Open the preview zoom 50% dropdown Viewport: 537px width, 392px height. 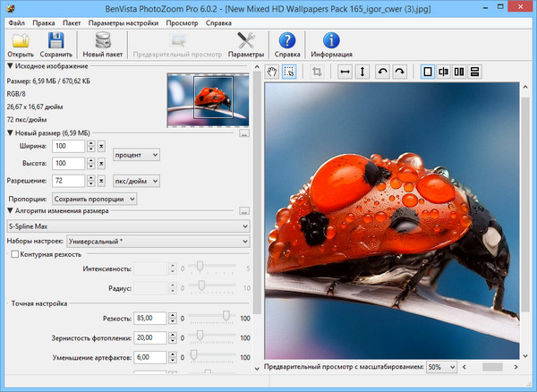coord(440,367)
